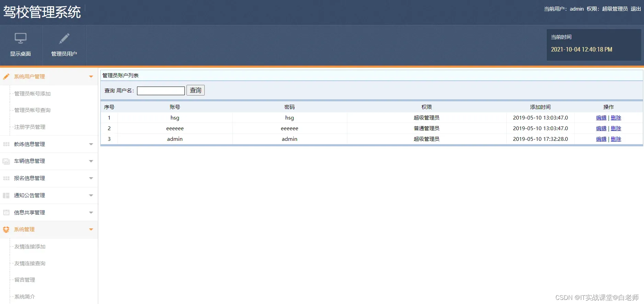644x304 pixels.
Task: Click 删除 for account hsg
Action: coord(616,118)
